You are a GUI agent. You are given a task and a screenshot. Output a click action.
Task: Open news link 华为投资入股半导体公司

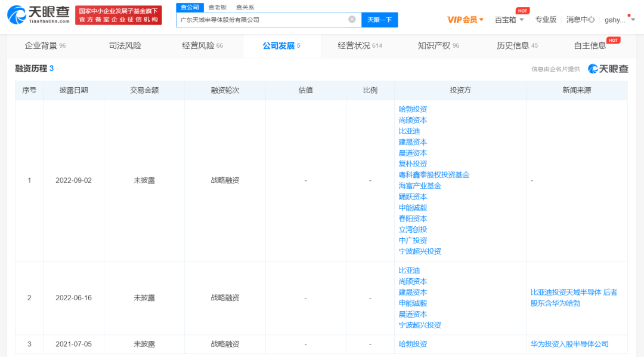point(569,344)
